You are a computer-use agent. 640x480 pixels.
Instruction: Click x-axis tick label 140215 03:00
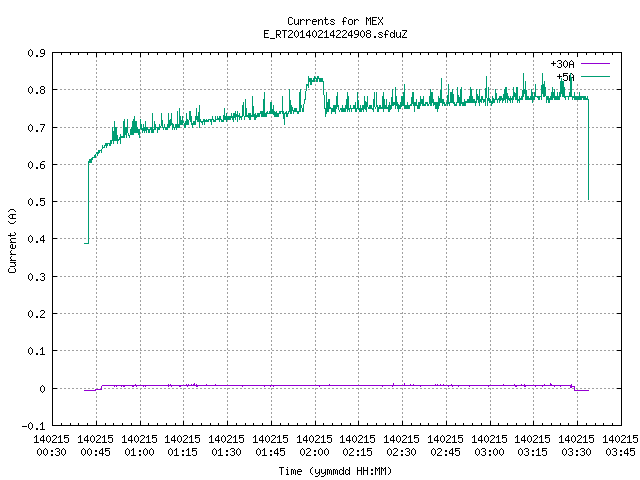pos(490,445)
